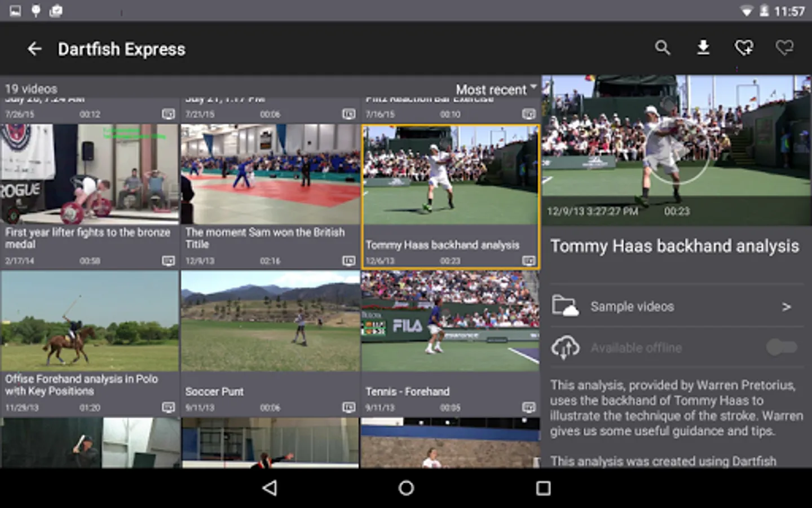Select 'Soccer Punt' card title
Image resolution: width=812 pixels, height=508 pixels.
pyautogui.click(x=214, y=391)
